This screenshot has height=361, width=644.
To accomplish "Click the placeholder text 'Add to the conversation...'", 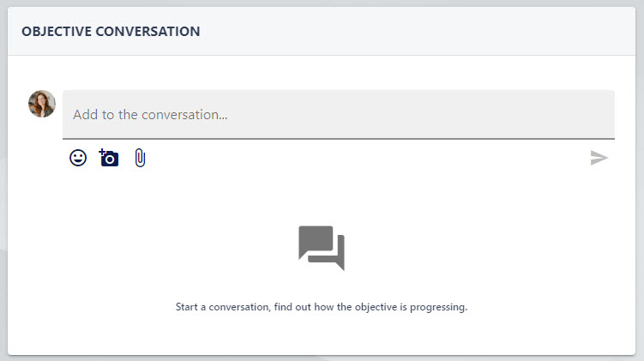I will [x=150, y=115].
